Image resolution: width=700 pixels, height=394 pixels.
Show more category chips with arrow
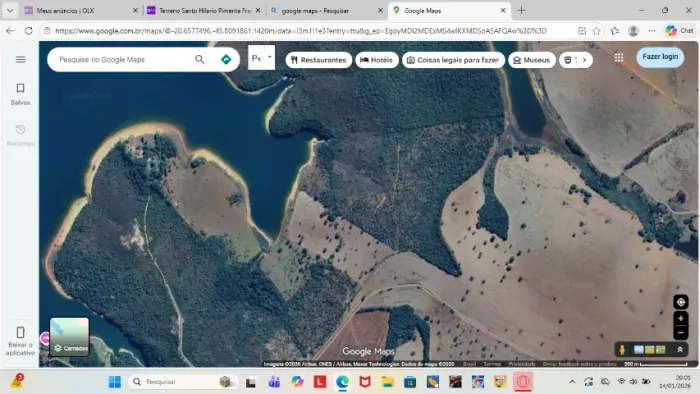point(584,60)
